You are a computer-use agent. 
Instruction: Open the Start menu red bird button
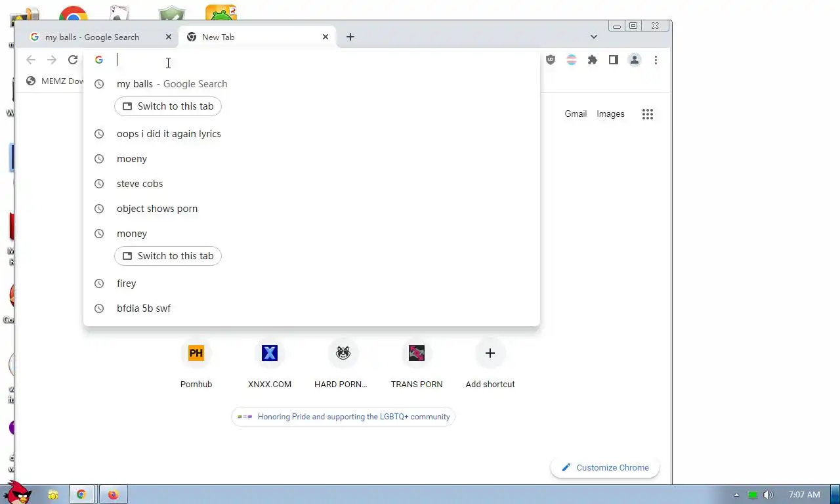click(x=16, y=493)
